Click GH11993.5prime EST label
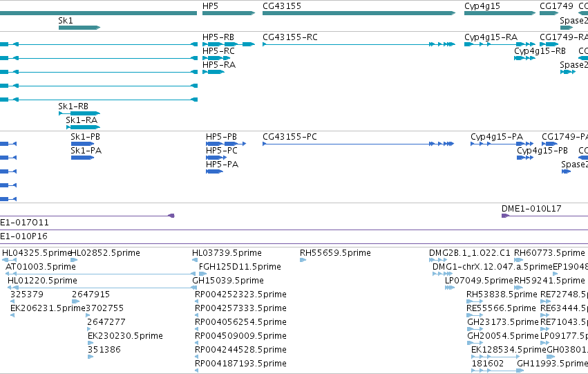588x374 pixels. [552, 364]
